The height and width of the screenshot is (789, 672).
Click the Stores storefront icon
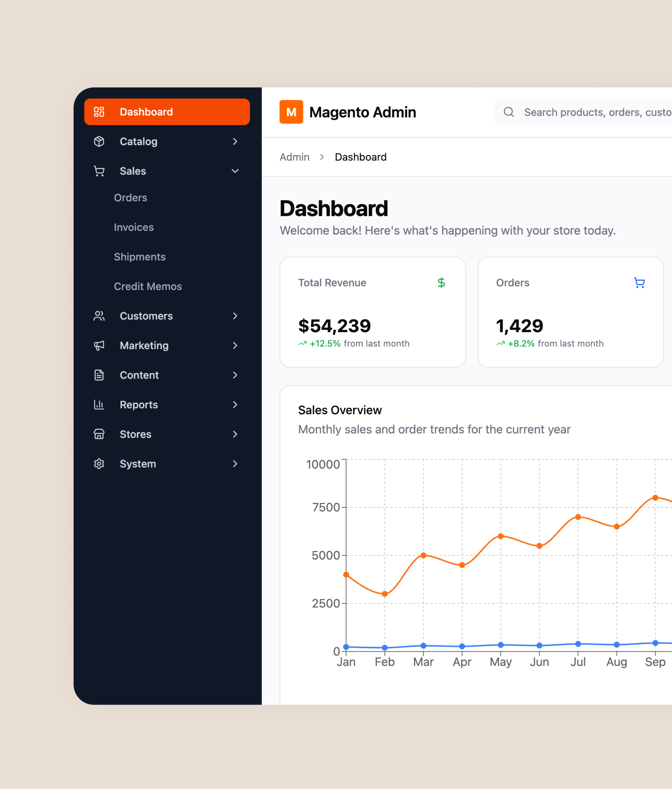click(99, 434)
